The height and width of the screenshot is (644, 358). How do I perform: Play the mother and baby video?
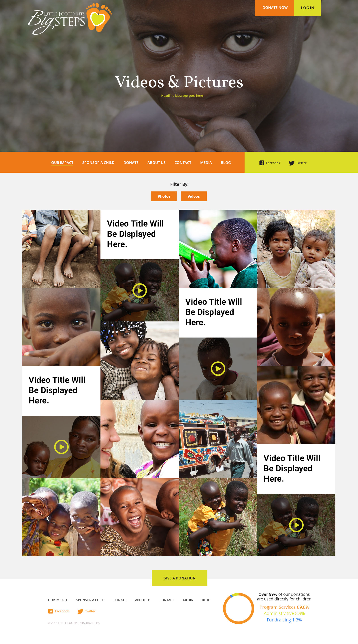61,447
